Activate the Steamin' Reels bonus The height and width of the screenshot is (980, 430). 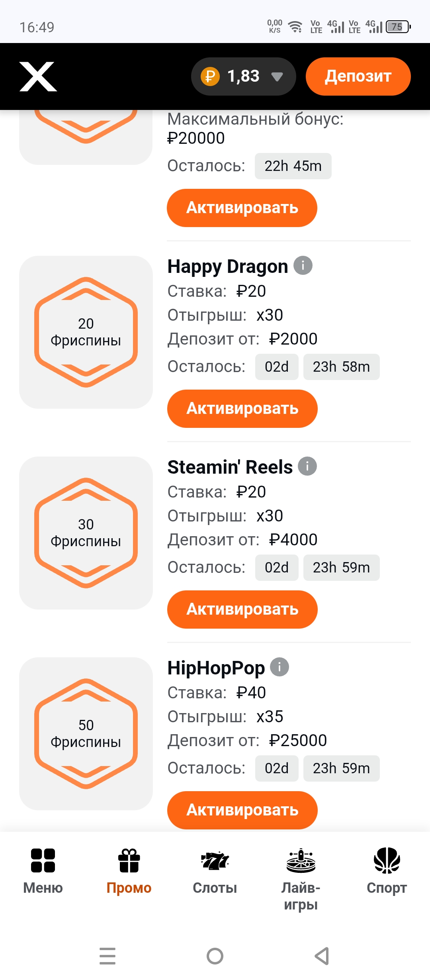tap(242, 610)
